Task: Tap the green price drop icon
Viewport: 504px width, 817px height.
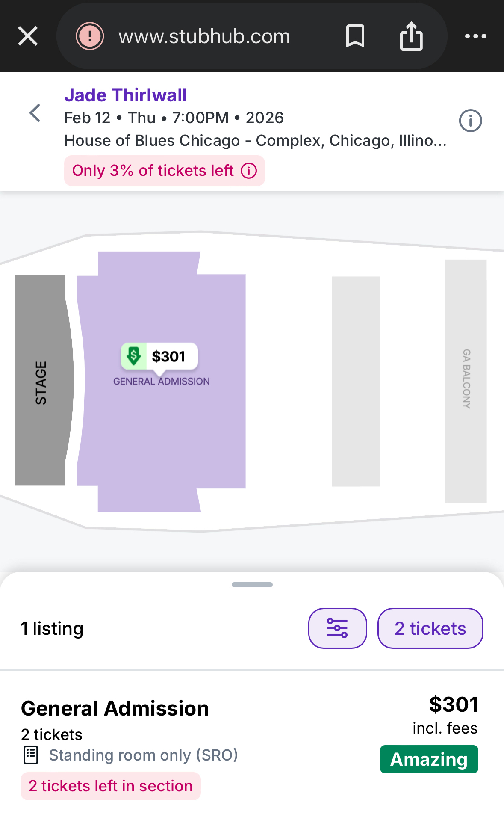Action: point(134,356)
